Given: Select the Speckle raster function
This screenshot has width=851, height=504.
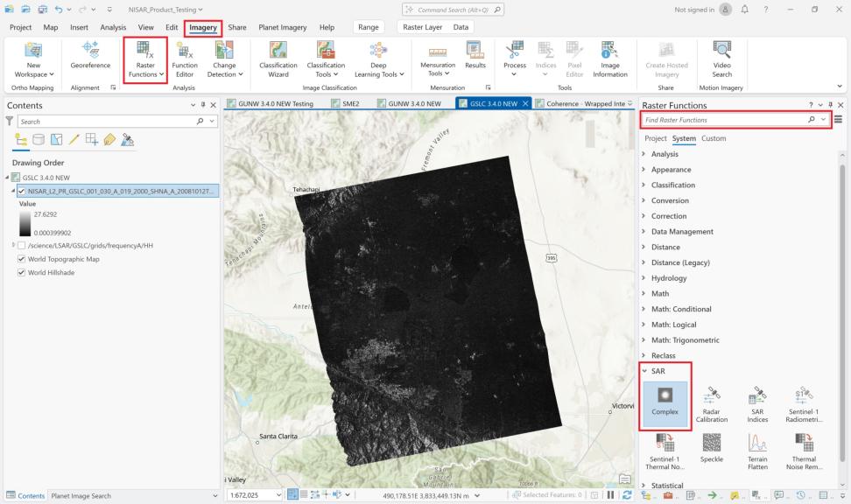Looking at the screenshot, I should point(712,448).
